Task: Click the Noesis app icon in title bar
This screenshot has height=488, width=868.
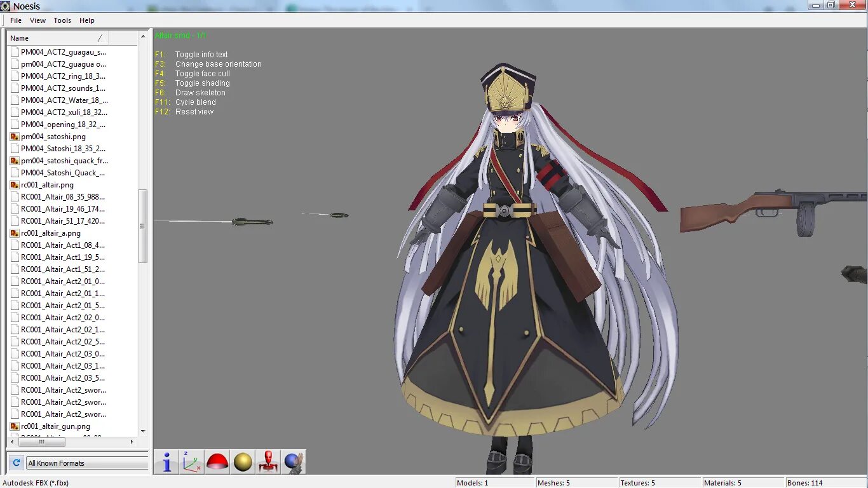Action: (6, 6)
